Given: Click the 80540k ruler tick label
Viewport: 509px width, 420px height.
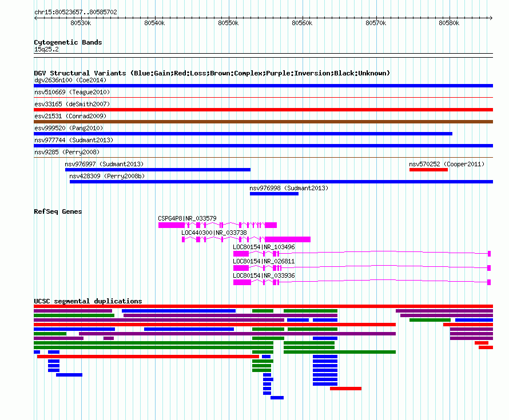Looking at the screenshot, I should pos(154,23).
